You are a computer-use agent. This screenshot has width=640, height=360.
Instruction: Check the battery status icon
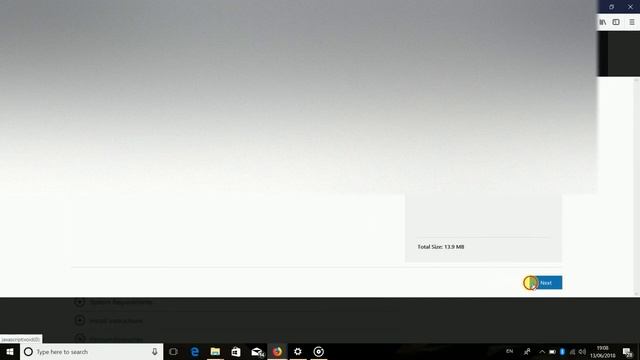[552, 352]
